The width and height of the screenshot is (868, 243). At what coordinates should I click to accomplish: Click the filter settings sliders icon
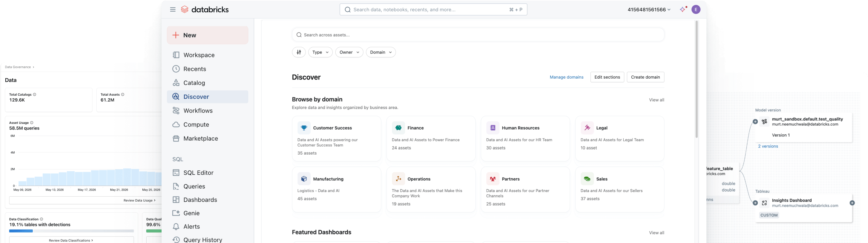tap(299, 52)
